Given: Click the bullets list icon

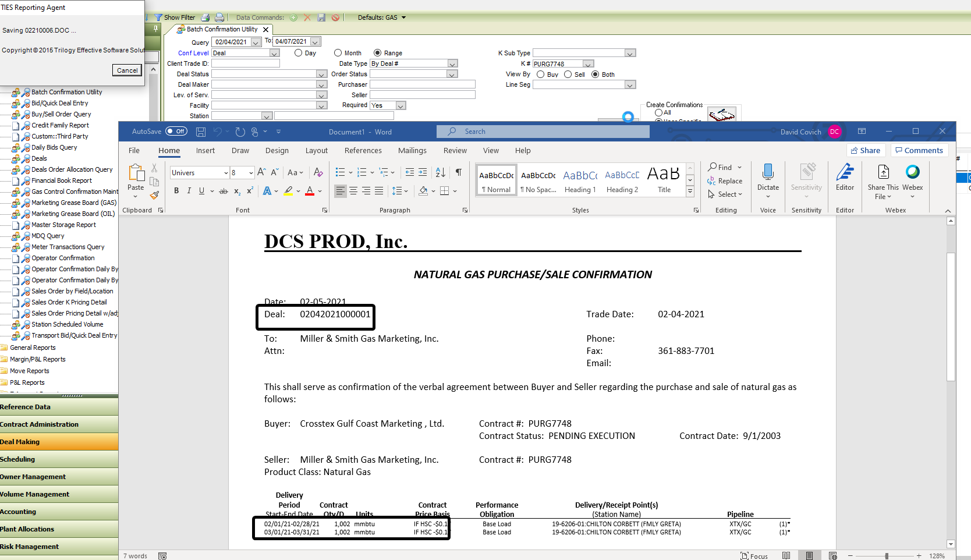Looking at the screenshot, I should coord(340,172).
